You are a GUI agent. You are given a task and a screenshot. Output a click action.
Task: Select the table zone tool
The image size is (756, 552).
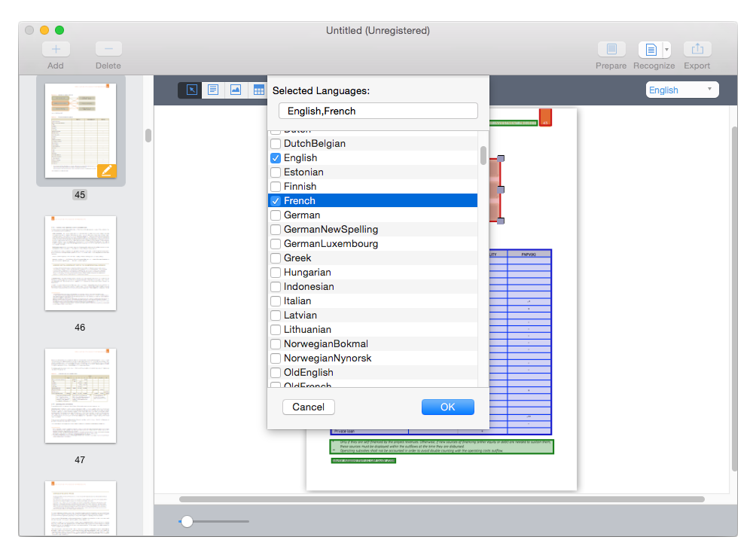pos(258,90)
